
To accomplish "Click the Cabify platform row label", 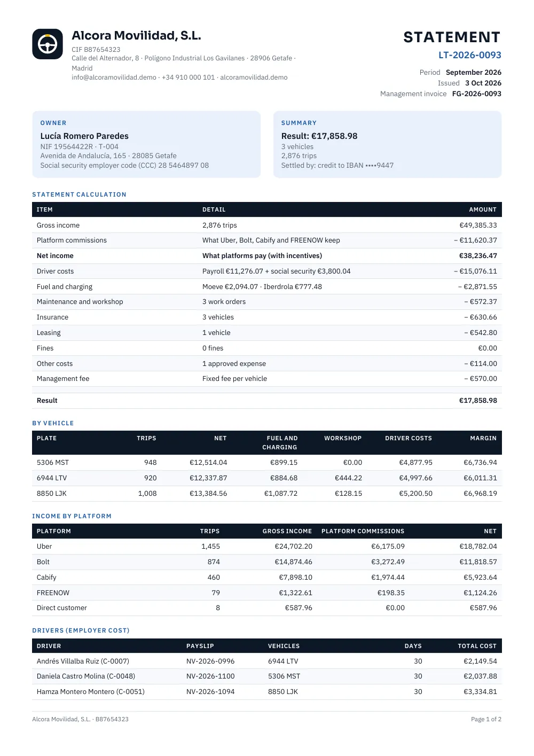I will click(x=46, y=578).
